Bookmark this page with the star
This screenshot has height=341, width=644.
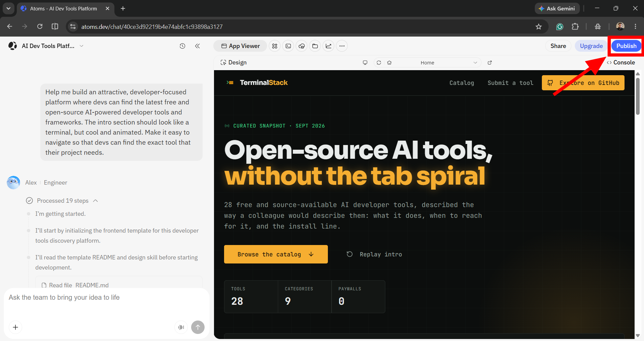pos(539,27)
